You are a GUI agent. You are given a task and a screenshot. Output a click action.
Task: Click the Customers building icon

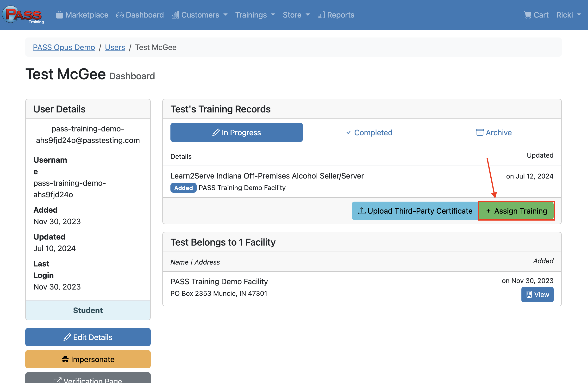(x=175, y=15)
